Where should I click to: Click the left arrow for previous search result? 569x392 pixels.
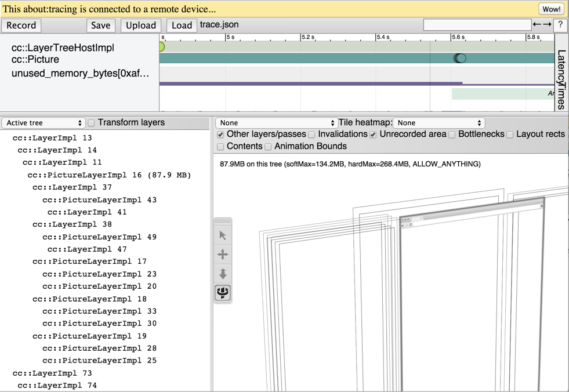tap(537, 25)
